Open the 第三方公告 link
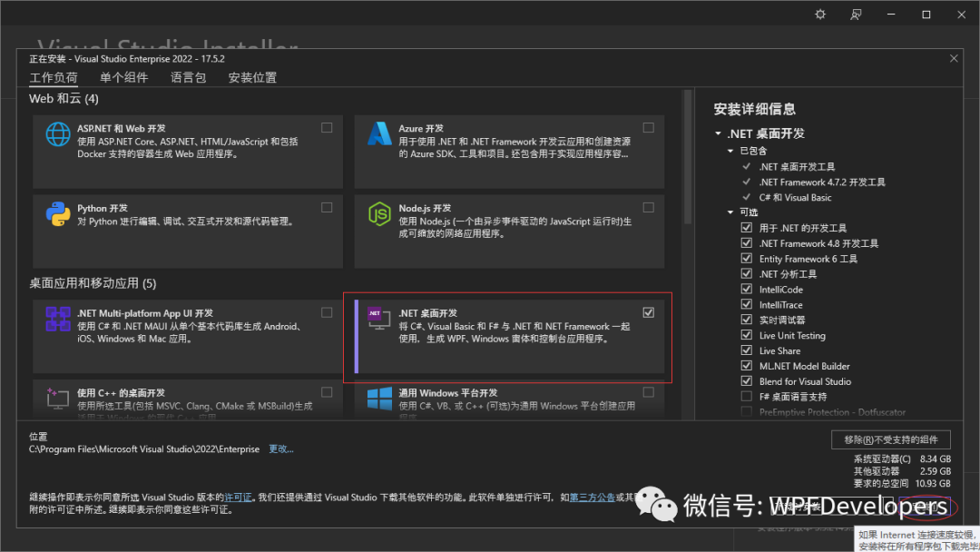Image resolution: width=980 pixels, height=552 pixels. point(593,498)
